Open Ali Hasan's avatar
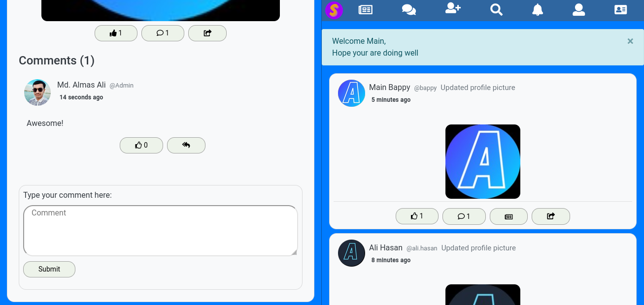 coord(351,253)
